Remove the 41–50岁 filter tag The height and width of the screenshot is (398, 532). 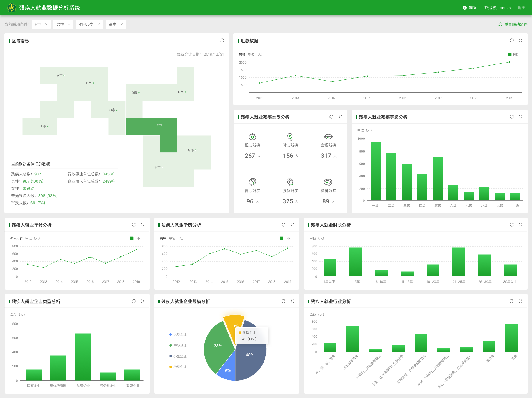coord(99,24)
